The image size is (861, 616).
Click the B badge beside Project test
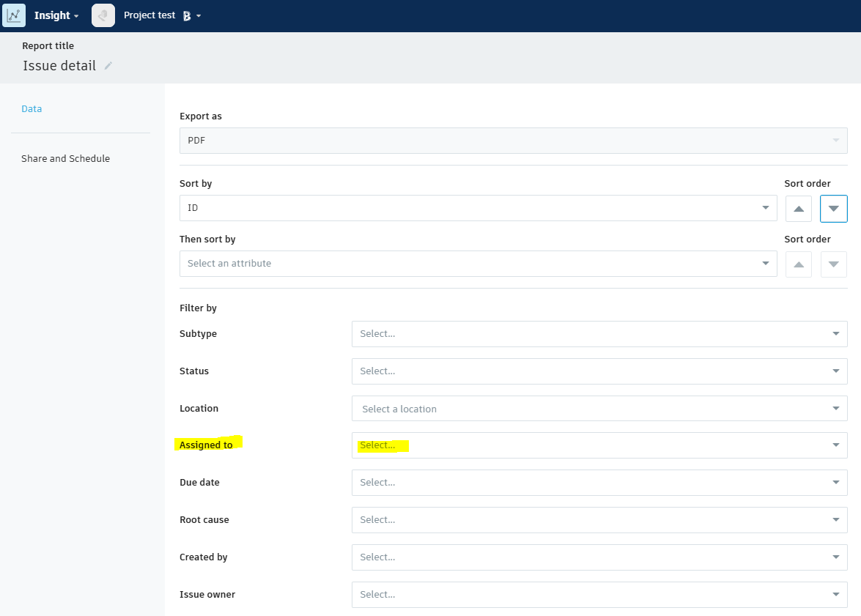pyautogui.click(x=187, y=15)
